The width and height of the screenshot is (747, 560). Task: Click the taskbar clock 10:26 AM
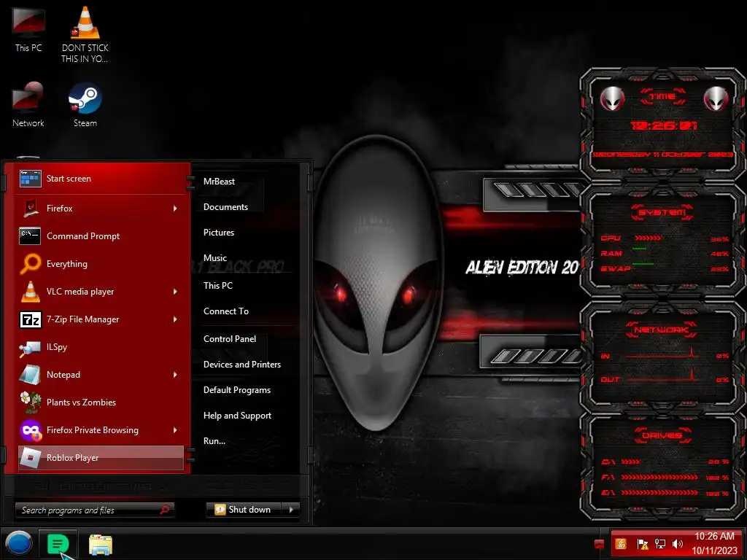coord(714,536)
